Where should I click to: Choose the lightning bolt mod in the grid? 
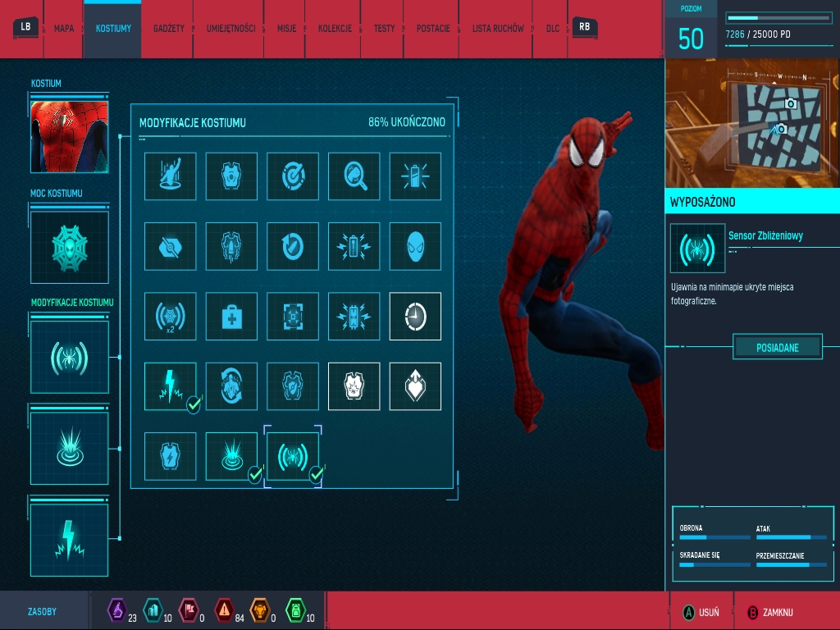coord(171,386)
